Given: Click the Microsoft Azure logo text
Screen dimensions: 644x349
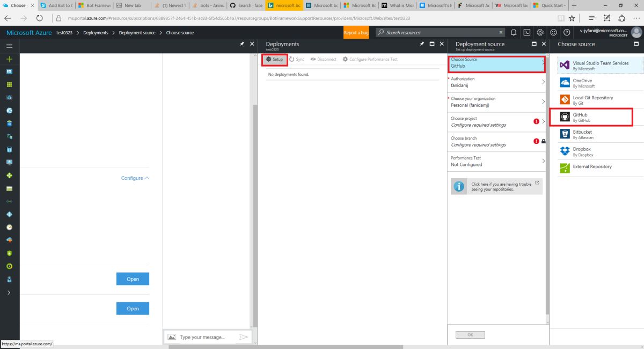Looking at the screenshot, I should 29,33.
